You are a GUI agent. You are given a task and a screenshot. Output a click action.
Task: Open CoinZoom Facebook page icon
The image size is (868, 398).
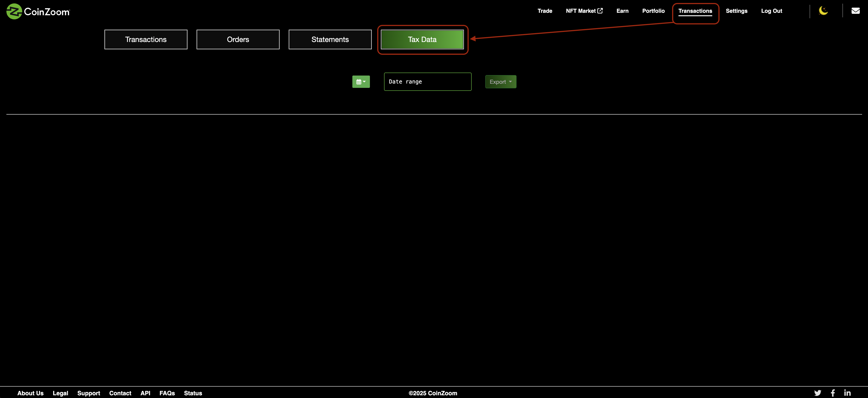[x=833, y=393]
